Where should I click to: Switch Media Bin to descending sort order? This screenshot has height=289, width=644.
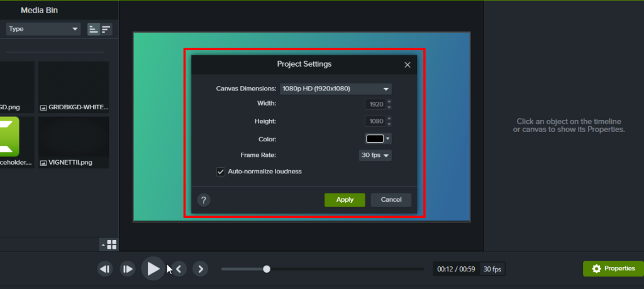click(106, 29)
